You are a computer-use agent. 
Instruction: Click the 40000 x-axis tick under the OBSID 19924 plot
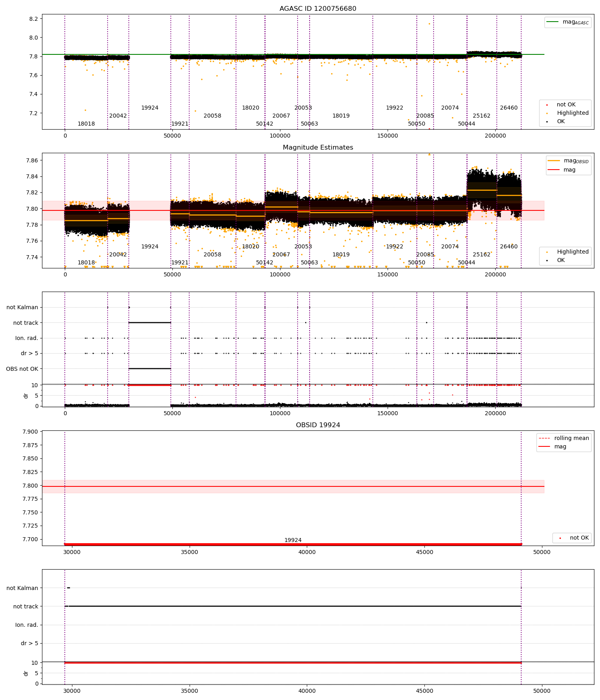307,552
